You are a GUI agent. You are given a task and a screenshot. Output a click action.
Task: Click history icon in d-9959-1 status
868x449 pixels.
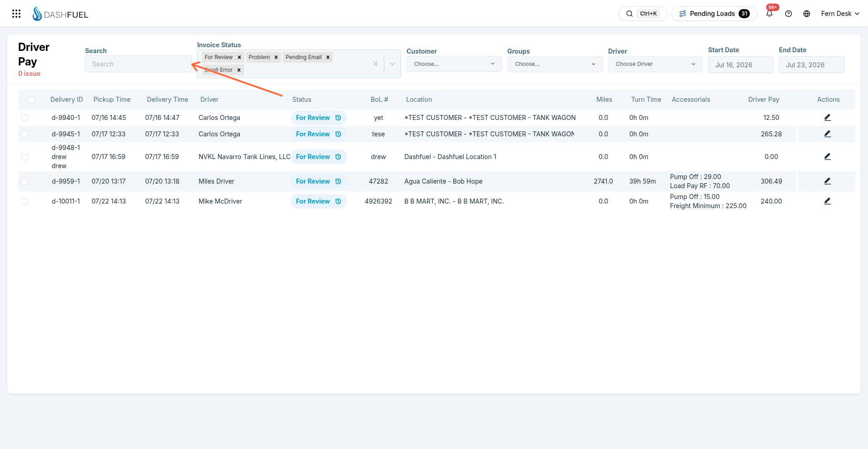coord(338,181)
